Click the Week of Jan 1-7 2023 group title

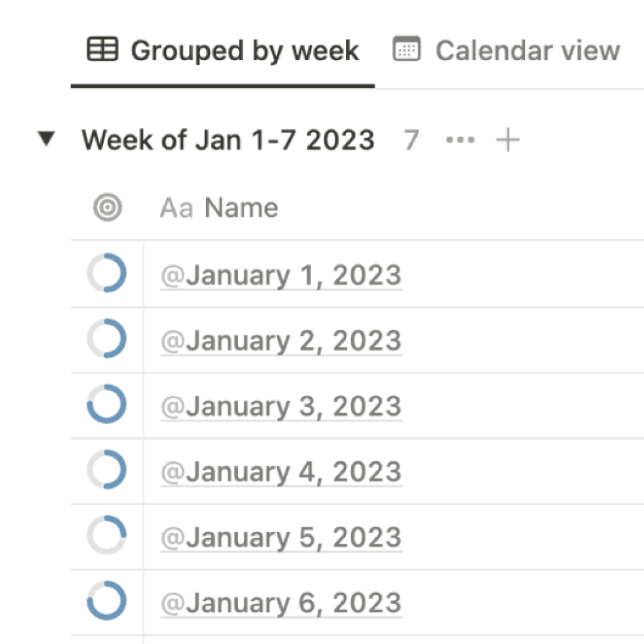pos(228,140)
